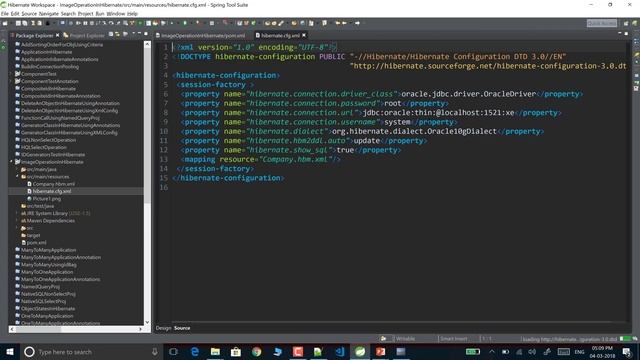Click the Spring Tool Suite taskbar icon
Screen dimensions: 640x360
pyautogui.click(x=360, y=352)
